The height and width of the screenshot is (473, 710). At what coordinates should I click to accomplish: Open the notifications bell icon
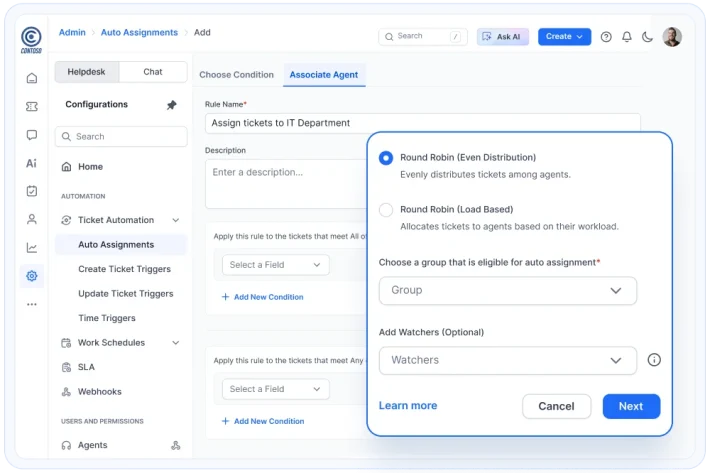click(x=627, y=37)
